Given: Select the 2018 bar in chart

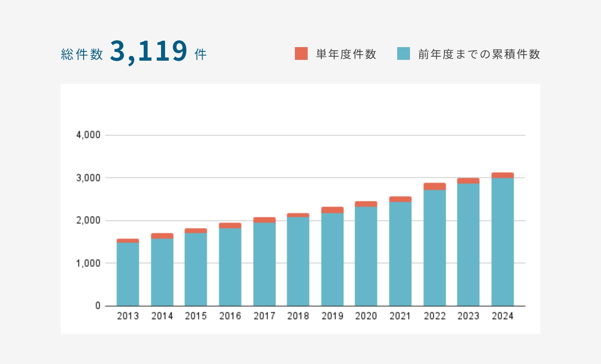Looking at the screenshot, I should point(298,259).
